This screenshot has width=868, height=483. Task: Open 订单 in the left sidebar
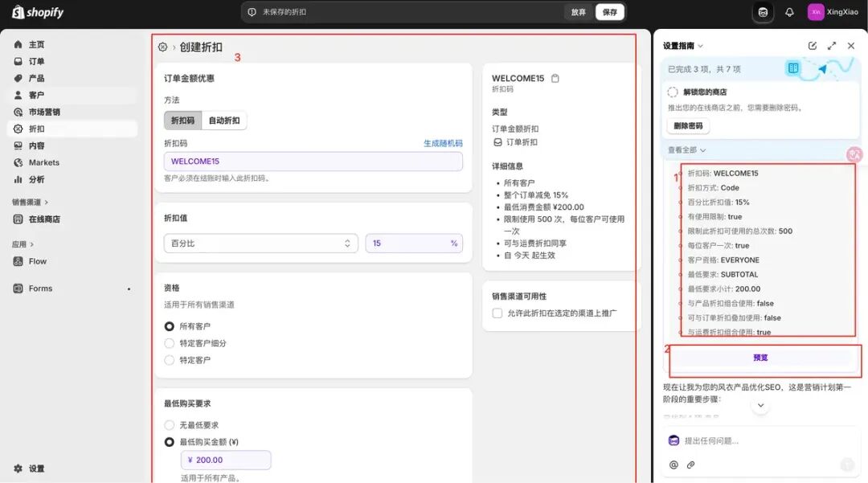(x=36, y=62)
